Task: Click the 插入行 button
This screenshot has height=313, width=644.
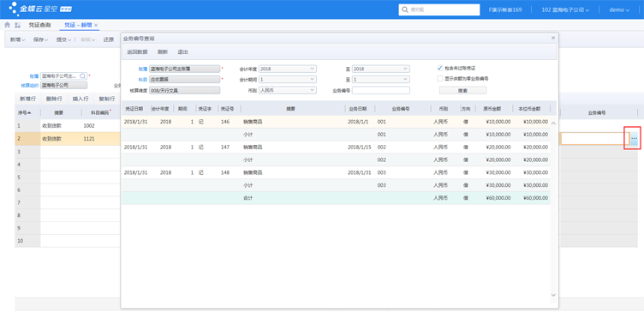Action: pyautogui.click(x=80, y=99)
